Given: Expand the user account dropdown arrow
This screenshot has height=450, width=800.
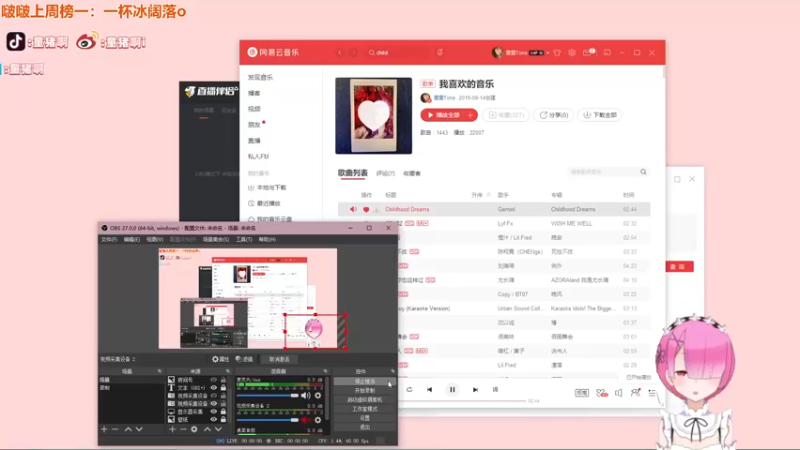Looking at the screenshot, I should tap(547, 53).
